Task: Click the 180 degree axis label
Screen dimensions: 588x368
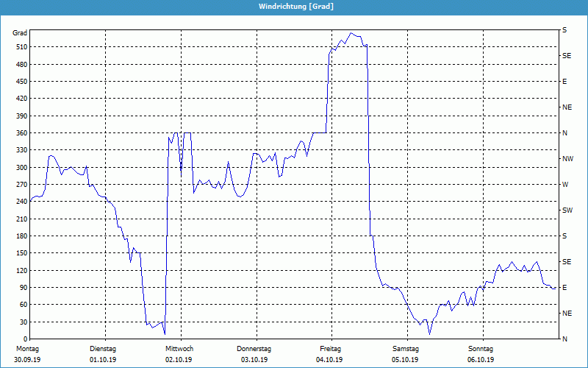Action: (x=22, y=236)
